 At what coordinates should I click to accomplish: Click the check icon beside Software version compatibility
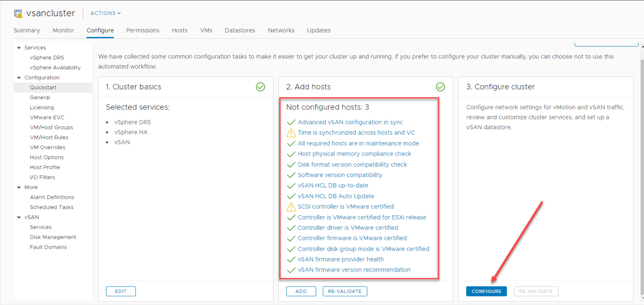click(x=291, y=175)
